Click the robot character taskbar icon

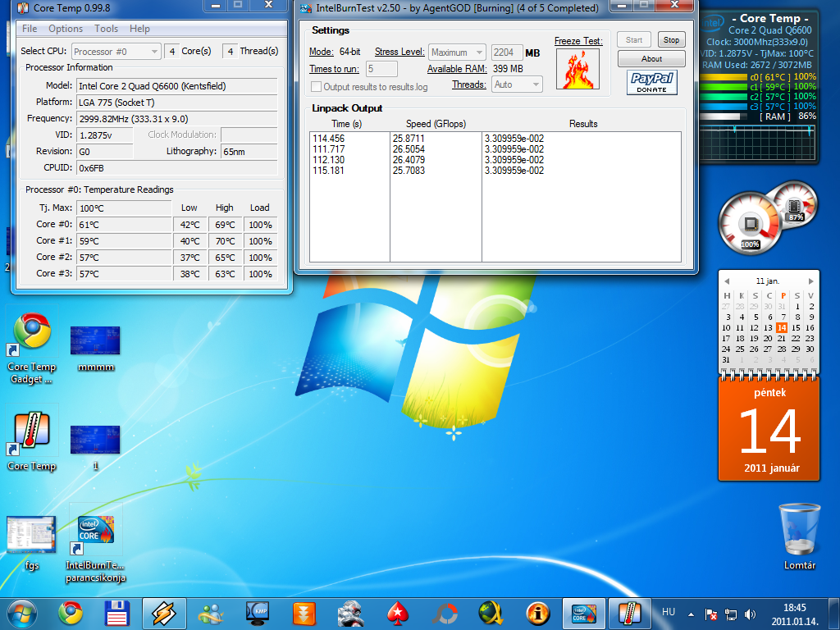[x=351, y=614]
